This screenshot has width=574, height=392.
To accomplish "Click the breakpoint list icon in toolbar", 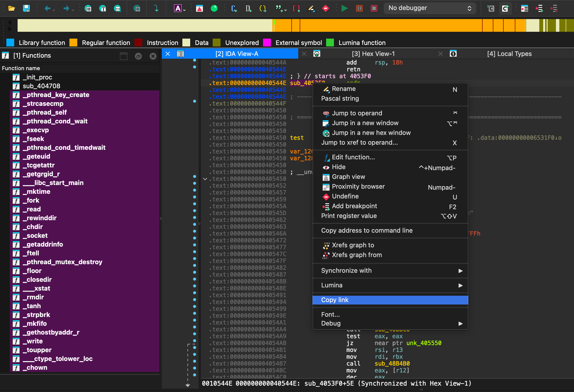I will click(x=524, y=8).
